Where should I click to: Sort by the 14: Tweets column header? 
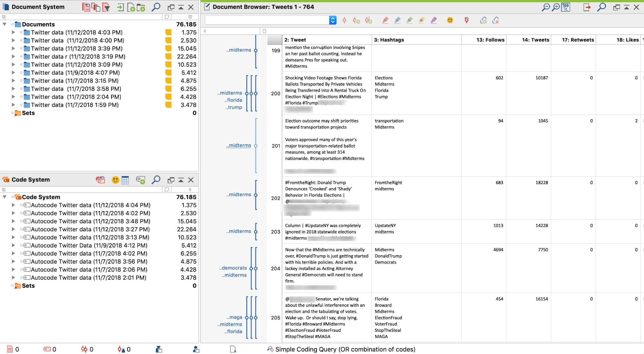528,40
